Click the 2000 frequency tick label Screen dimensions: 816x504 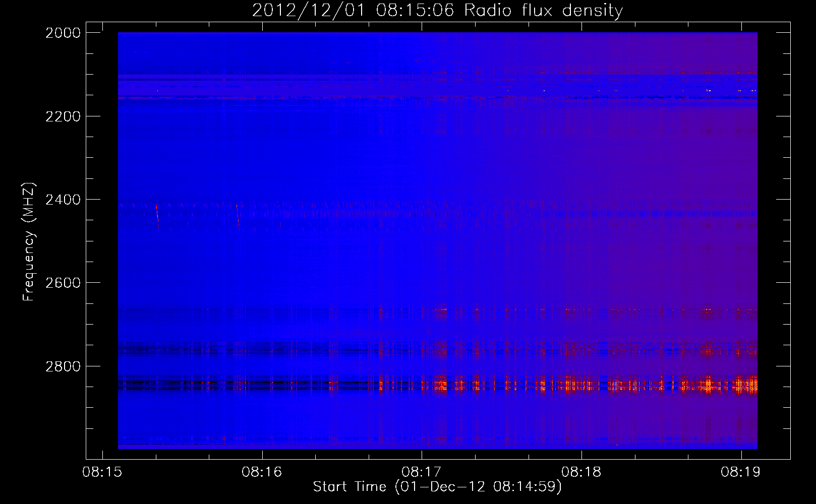[x=63, y=33]
